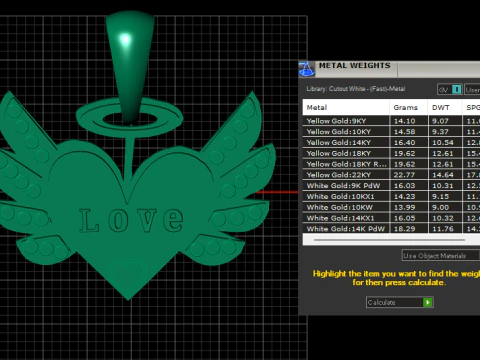Select the Metal Weights panel title tab
Screen dimensions: 480x360
(354, 65)
